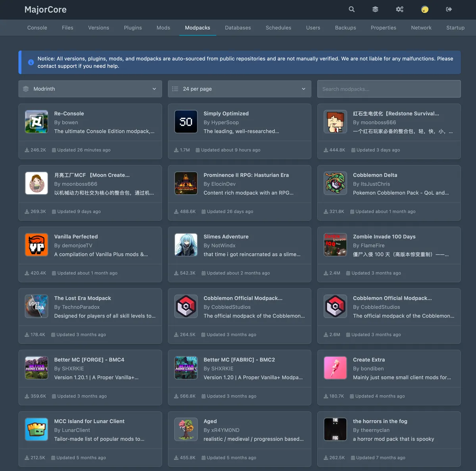Click the Create Extra pink icon
476x471 pixels.
336,368
